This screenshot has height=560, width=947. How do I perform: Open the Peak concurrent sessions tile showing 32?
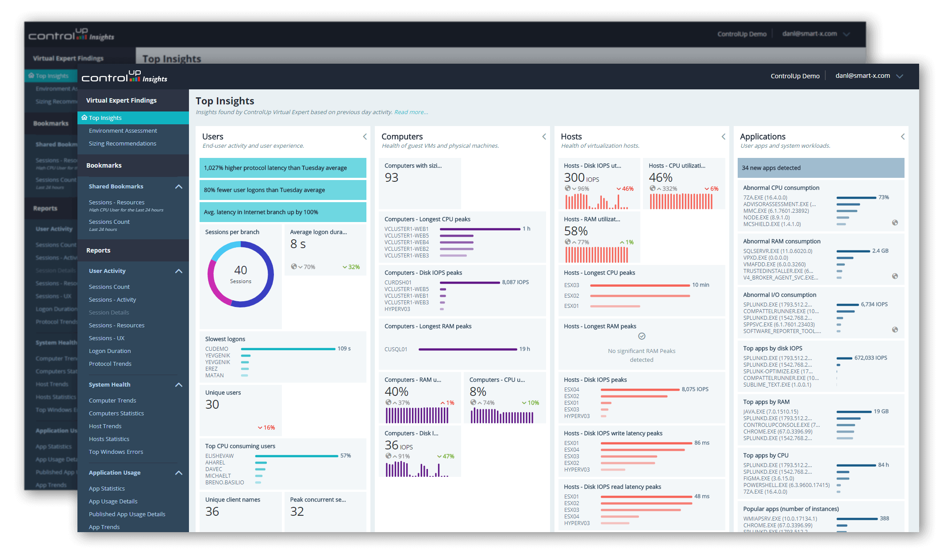[325, 512]
